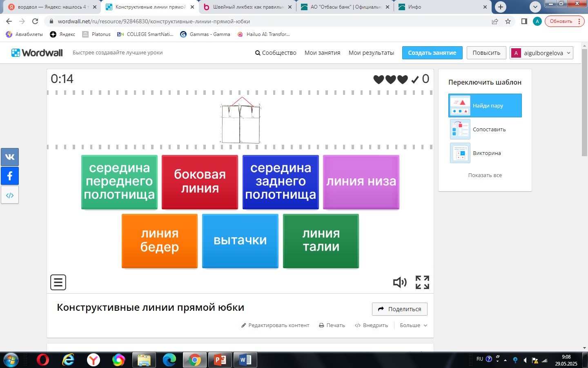
Task: Select the orange линия бедер tile
Action: click(160, 241)
